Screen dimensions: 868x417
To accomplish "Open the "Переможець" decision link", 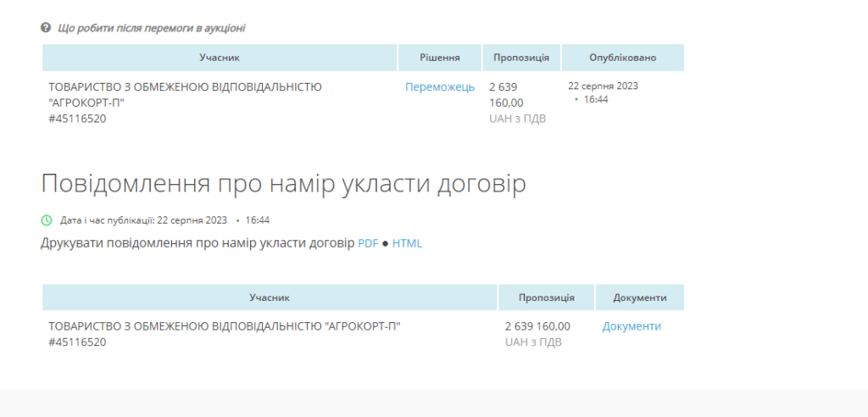I will click(439, 86).
